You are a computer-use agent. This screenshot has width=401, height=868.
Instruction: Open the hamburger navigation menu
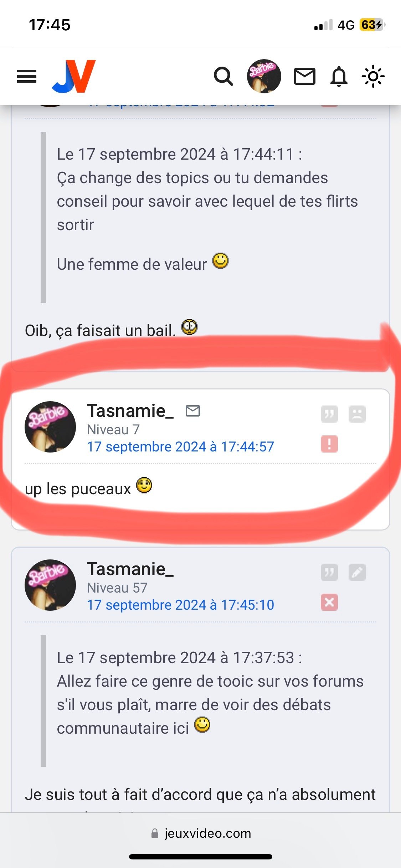pos(27,76)
